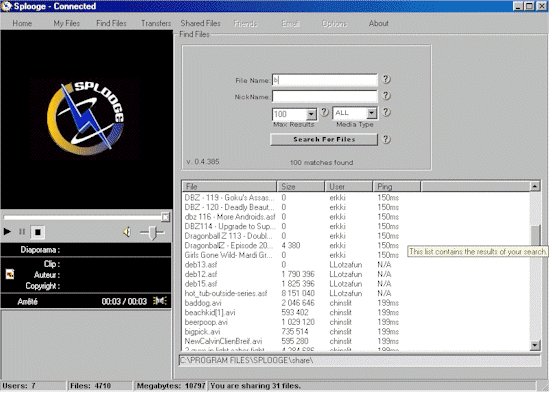This screenshot has width=550, height=393.
Task: Sort results by File column header
Action: coord(229,187)
